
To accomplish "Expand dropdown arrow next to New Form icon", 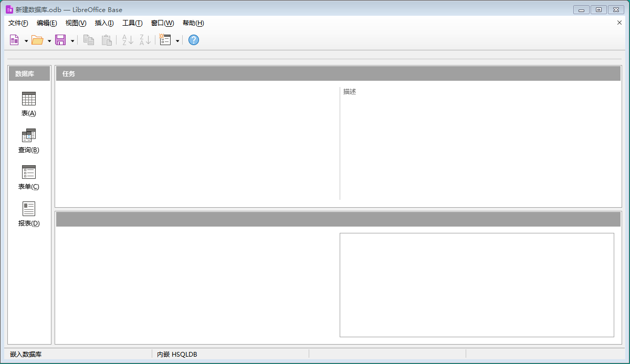I will (177, 40).
